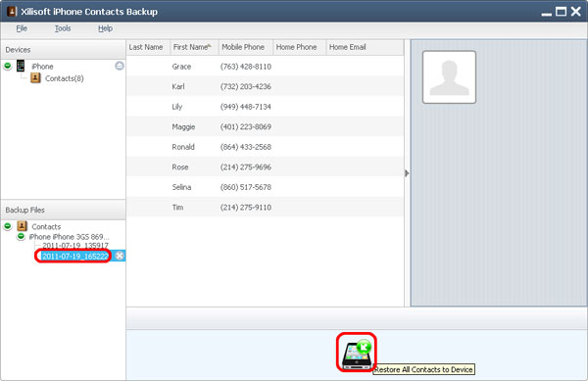Open the Tools menu
This screenshot has height=381, width=588.
tap(63, 28)
